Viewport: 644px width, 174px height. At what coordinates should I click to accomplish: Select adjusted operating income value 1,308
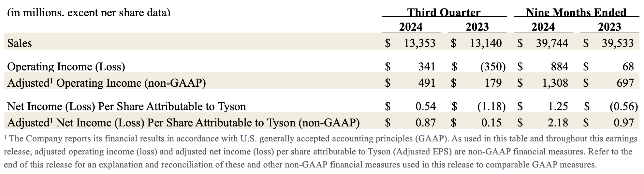pyautogui.click(x=555, y=83)
